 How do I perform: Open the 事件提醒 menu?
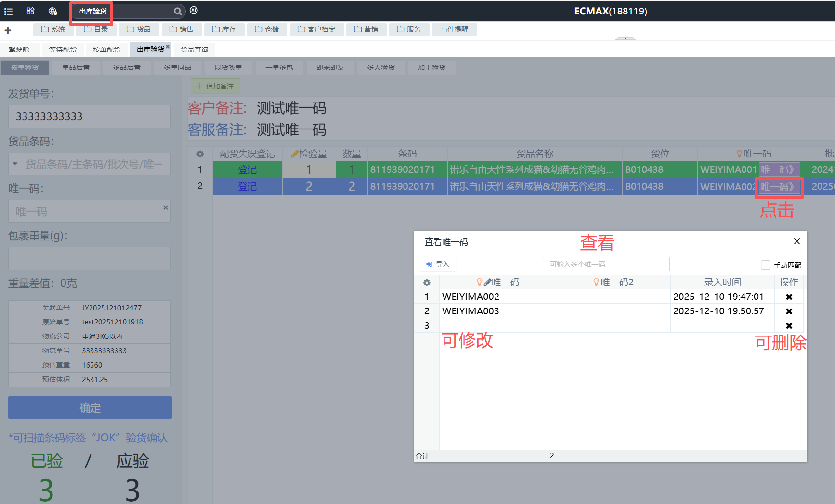coord(455,29)
